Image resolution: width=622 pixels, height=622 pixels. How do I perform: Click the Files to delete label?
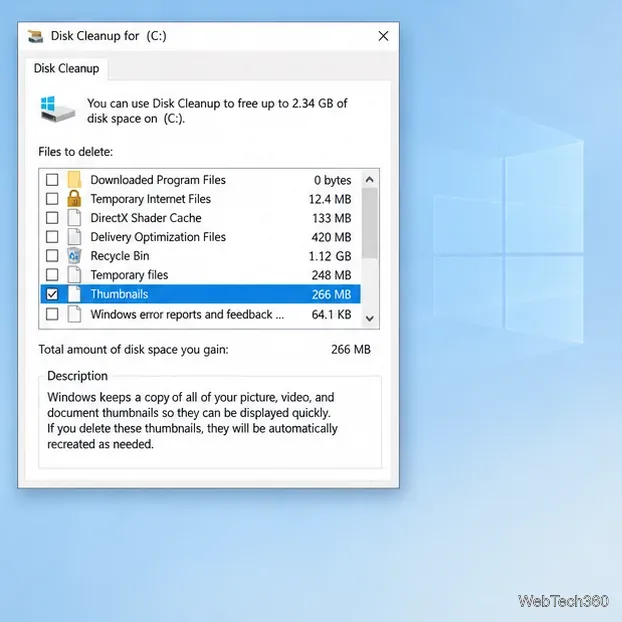coord(75,152)
